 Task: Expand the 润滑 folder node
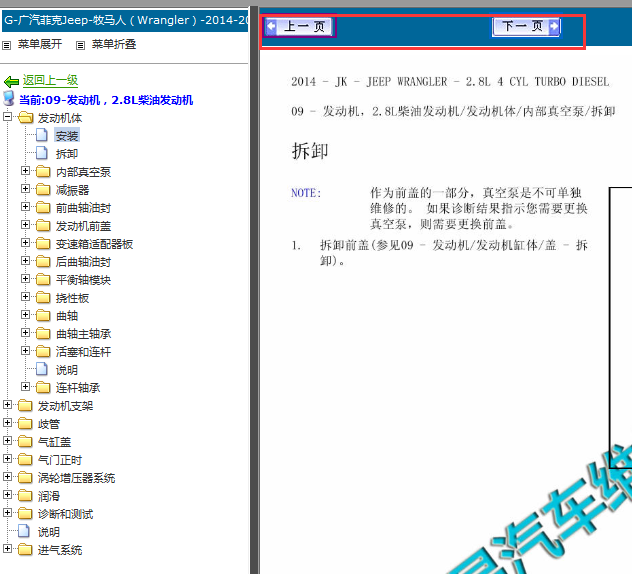pos(7,494)
